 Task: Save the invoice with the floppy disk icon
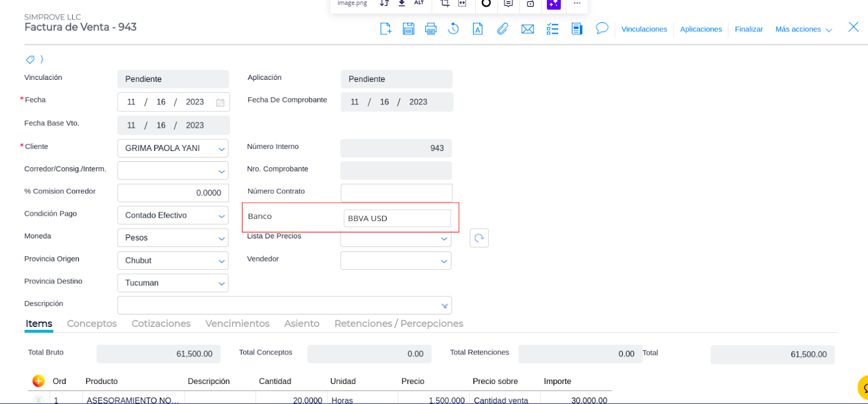coord(409,29)
